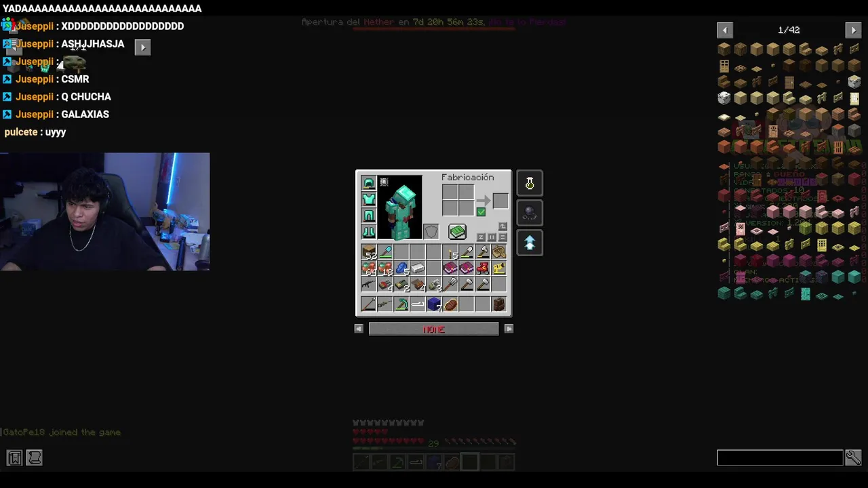
Task: Select the 7 blue blocks in hotbar
Action: 434,305
